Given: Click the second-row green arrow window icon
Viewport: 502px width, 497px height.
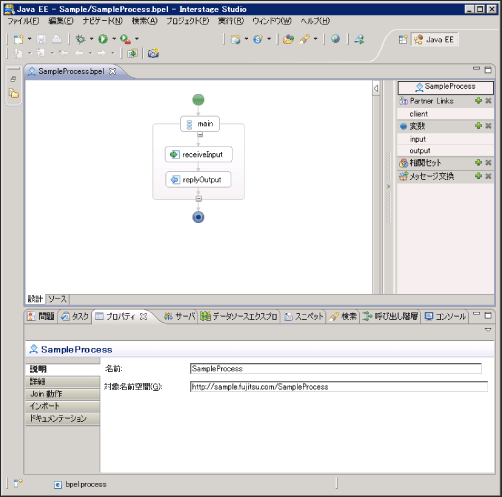Looking at the screenshot, I should pyautogui.click(x=132, y=53).
